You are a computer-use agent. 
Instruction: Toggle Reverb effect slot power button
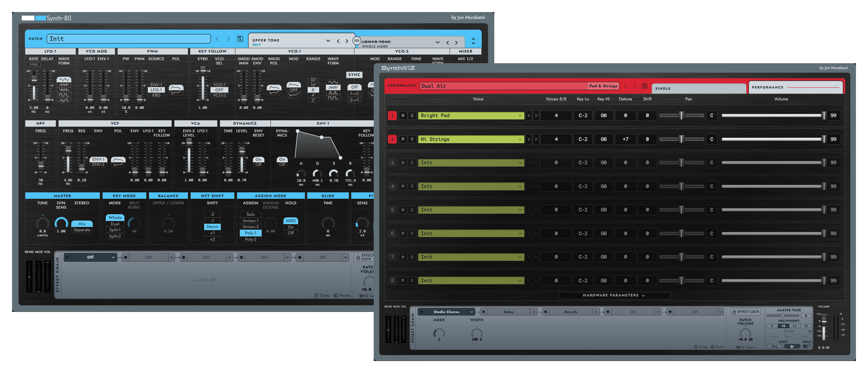546,312
